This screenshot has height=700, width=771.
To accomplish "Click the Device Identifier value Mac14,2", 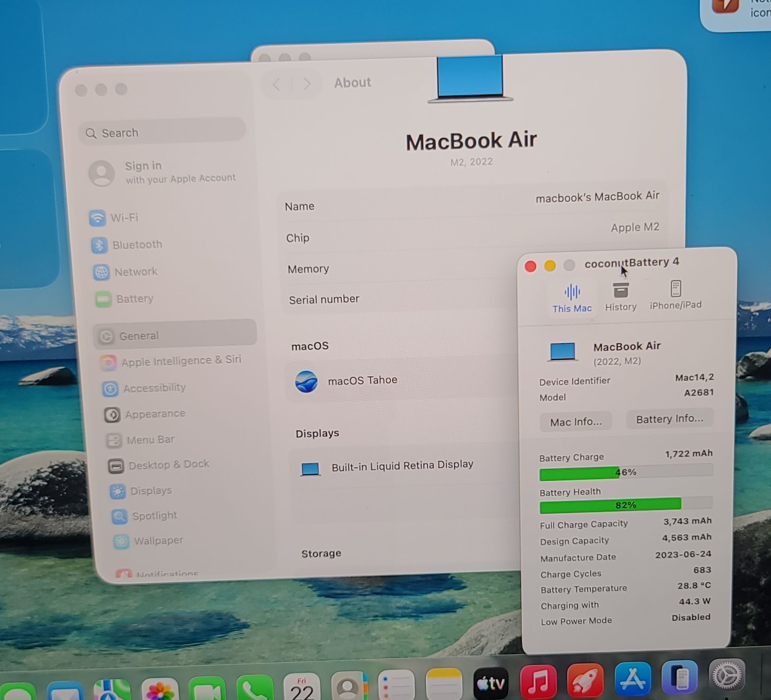I will click(x=694, y=377).
